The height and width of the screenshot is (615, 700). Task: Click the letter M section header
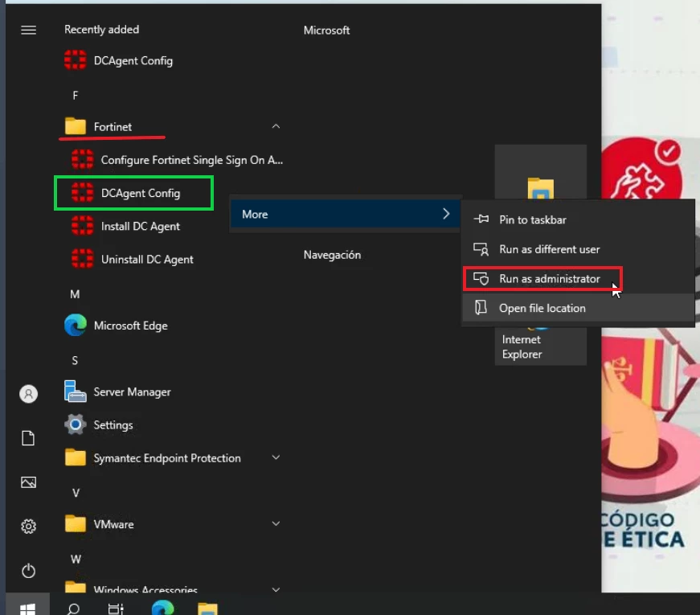tap(75, 294)
